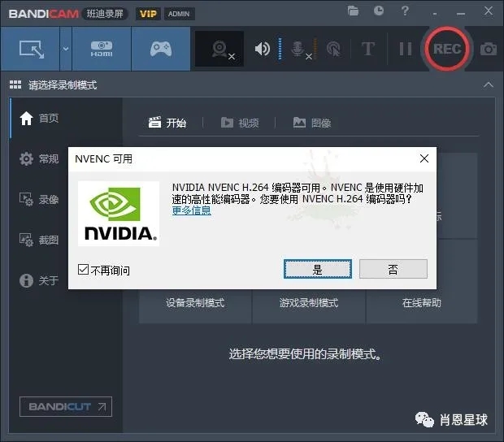Screen dimensions: 504x442
Task: Switch to the 开始 tab
Action: click(x=167, y=123)
